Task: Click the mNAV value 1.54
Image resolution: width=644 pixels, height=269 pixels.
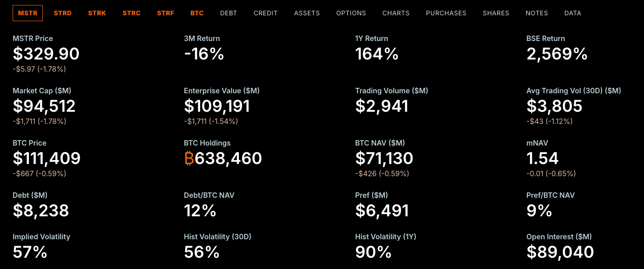Action: click(543, 159)
